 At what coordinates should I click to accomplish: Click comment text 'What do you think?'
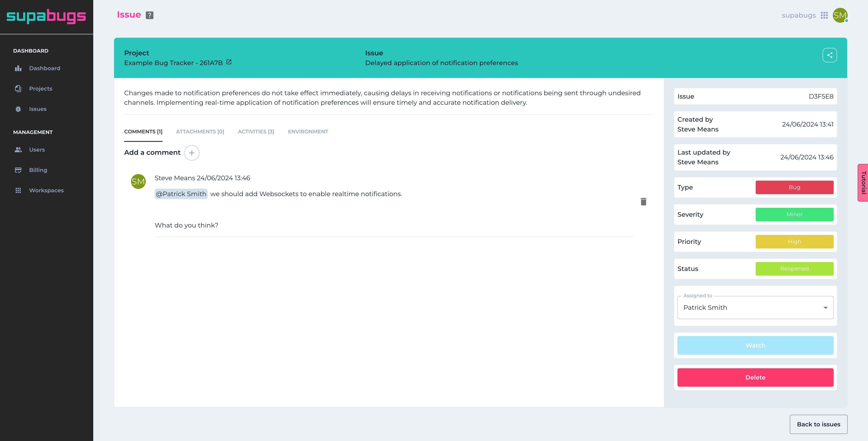(x=186, y=225)
